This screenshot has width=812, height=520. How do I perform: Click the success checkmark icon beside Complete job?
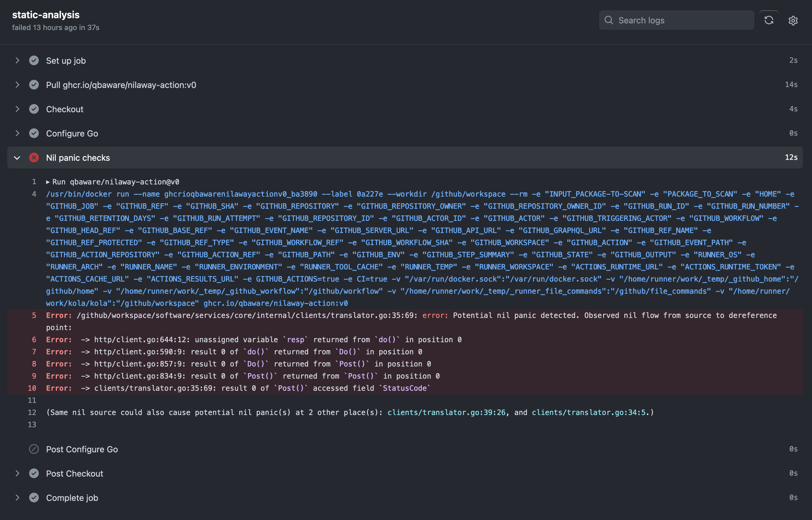point(34,498)
